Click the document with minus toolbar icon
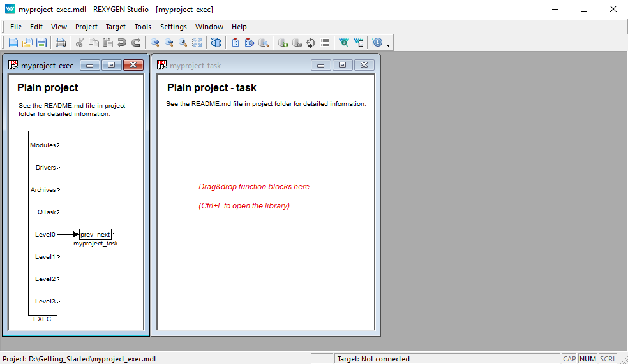 297,43
